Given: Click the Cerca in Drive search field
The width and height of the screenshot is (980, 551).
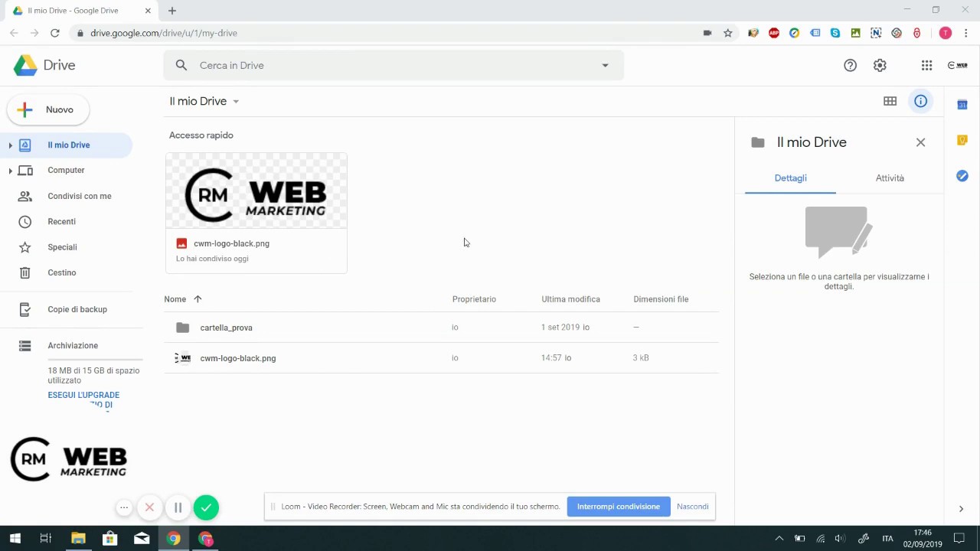Looking at the screenshot, I should (394, 65).
